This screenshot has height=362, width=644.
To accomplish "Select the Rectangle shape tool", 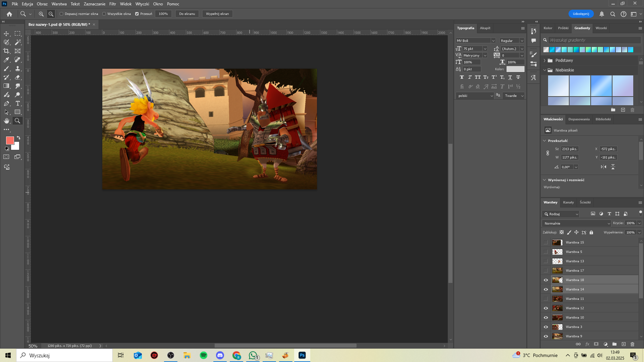I will tap(18, 112).
